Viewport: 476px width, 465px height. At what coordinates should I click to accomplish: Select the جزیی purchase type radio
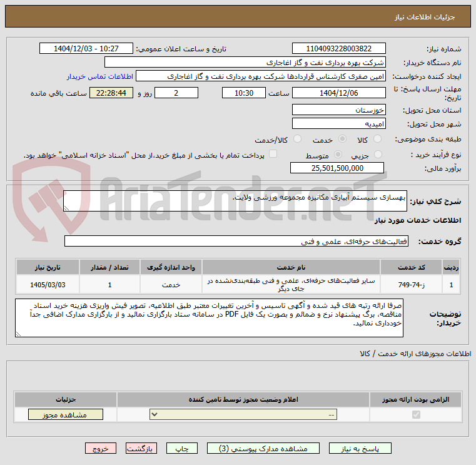click(x=378, y=155)
